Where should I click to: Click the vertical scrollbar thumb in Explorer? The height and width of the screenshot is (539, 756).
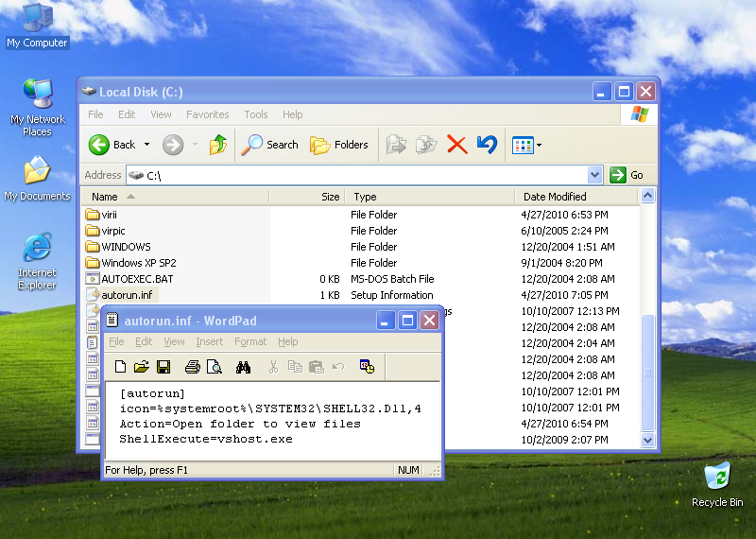coord(647,373)
